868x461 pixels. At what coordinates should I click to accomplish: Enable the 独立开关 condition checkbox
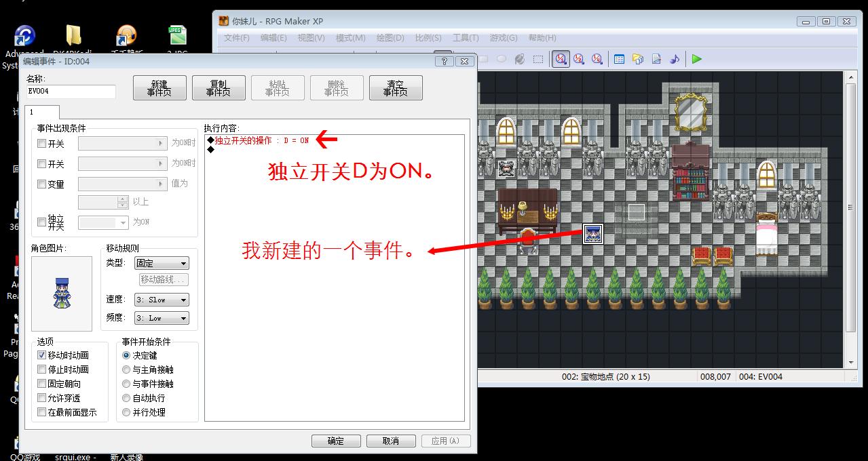pyautogui.click(x=42, y=222)
